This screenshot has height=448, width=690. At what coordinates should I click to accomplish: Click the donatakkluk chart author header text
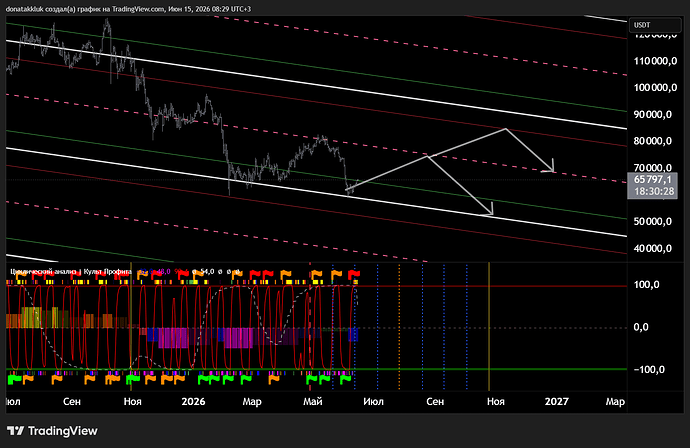click(x=128, y=9)
